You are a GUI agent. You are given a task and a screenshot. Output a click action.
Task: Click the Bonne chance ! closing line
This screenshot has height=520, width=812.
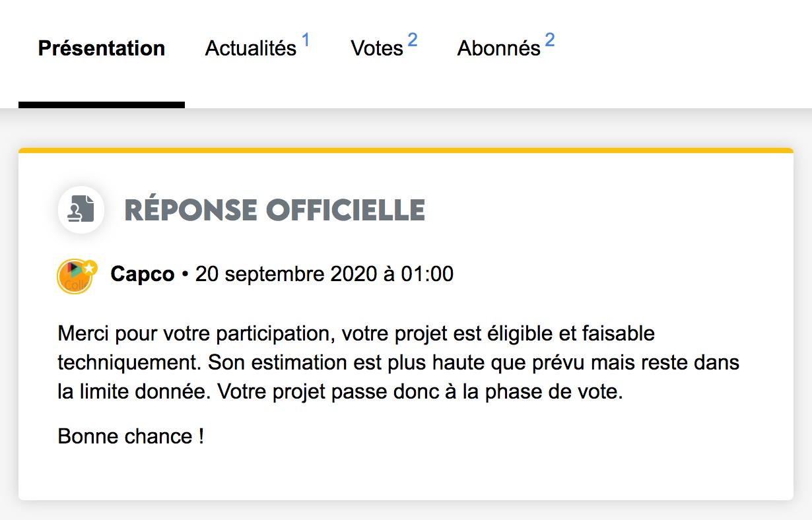[x=131, y=436]
